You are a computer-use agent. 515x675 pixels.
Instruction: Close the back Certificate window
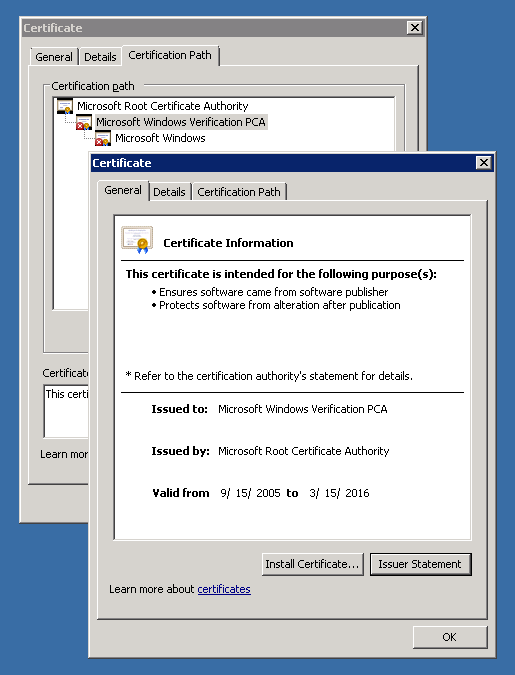coord(414,28)
